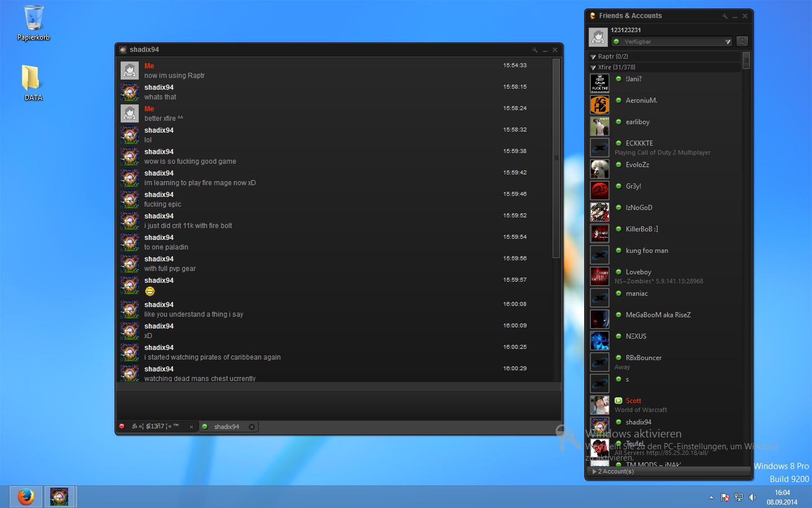Click ECKKKTE's avatar icon
The width and height of the screenshot is (812, 508).
599,147
